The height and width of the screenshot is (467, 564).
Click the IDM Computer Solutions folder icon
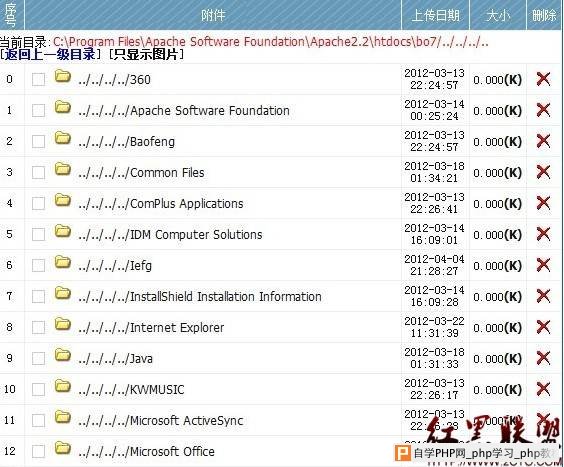[63, 231]
